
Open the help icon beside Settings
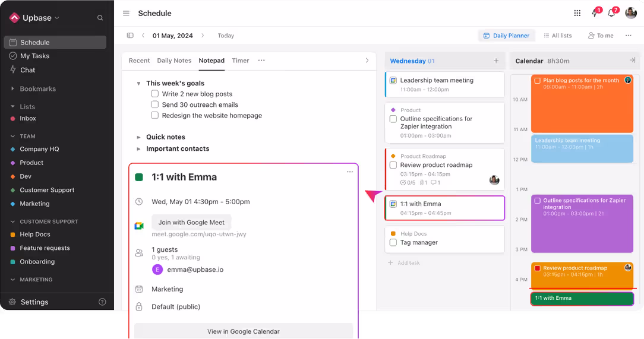point(102,302)
